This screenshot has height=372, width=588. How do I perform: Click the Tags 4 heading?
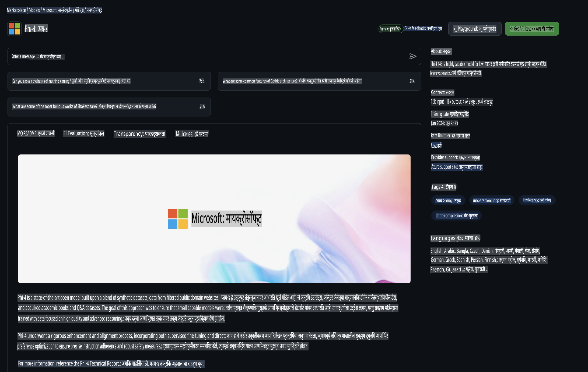coord(444,187)
